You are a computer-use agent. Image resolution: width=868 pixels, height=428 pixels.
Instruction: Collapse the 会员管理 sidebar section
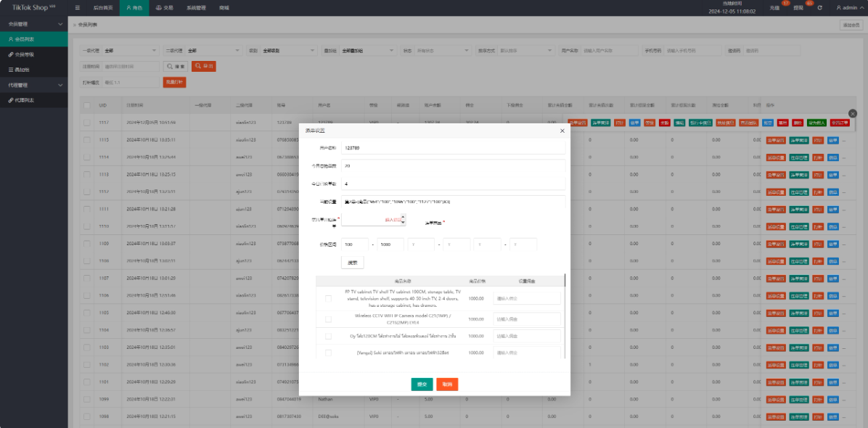[34, 24]
